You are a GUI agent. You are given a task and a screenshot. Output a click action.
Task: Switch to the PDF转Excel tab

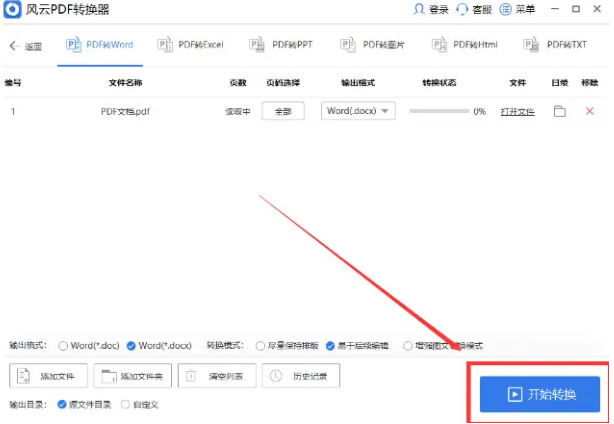click(x=190, y=45)
